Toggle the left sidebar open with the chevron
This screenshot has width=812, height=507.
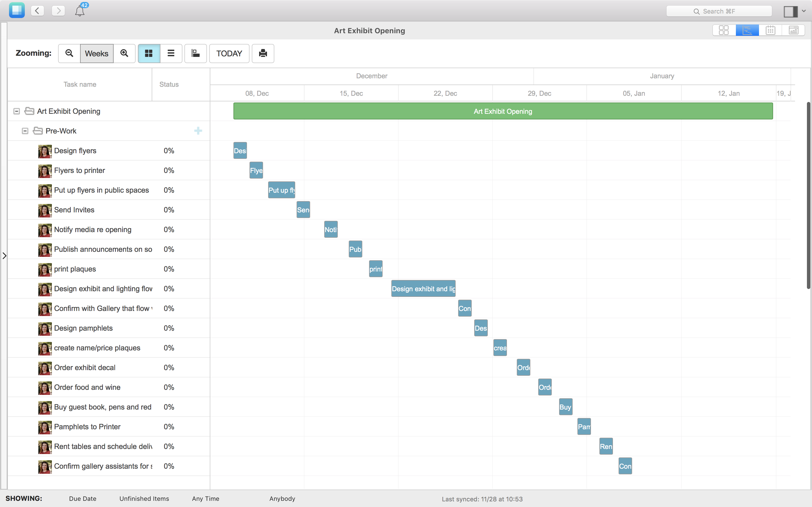(x=4, y=256)
